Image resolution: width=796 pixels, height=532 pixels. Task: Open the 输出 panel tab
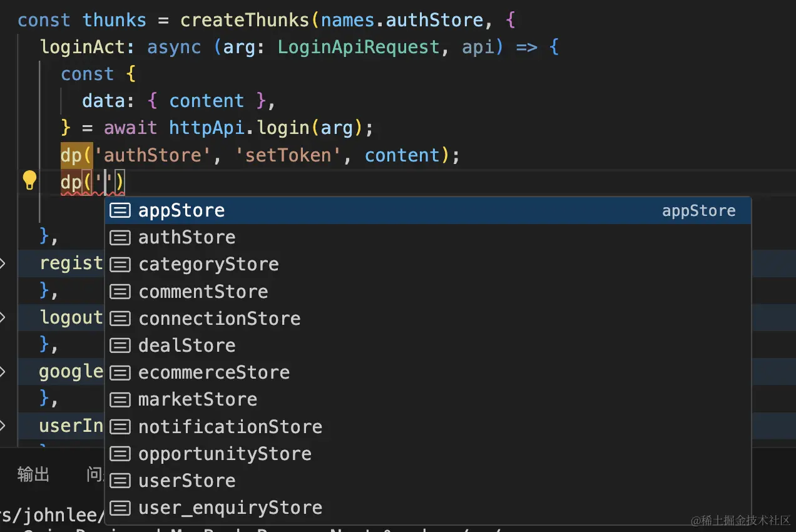pos(33,474)
